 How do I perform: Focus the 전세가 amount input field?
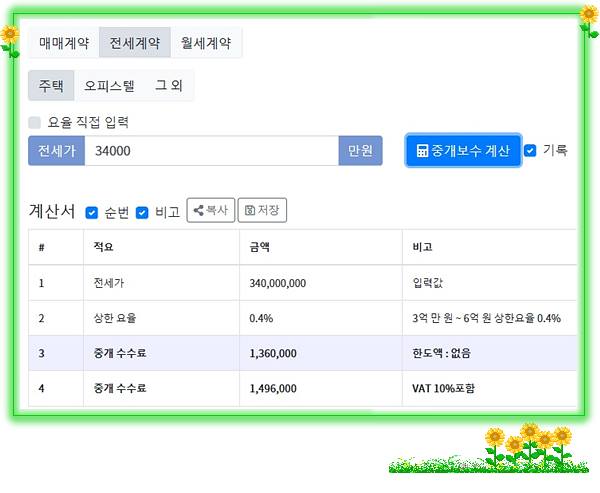click(212, 151)
